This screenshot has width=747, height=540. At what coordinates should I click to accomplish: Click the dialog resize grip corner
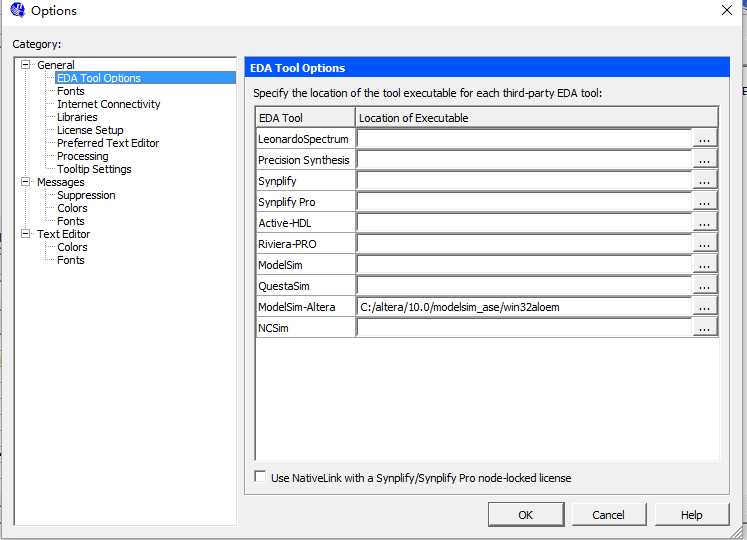coord(736,531)
